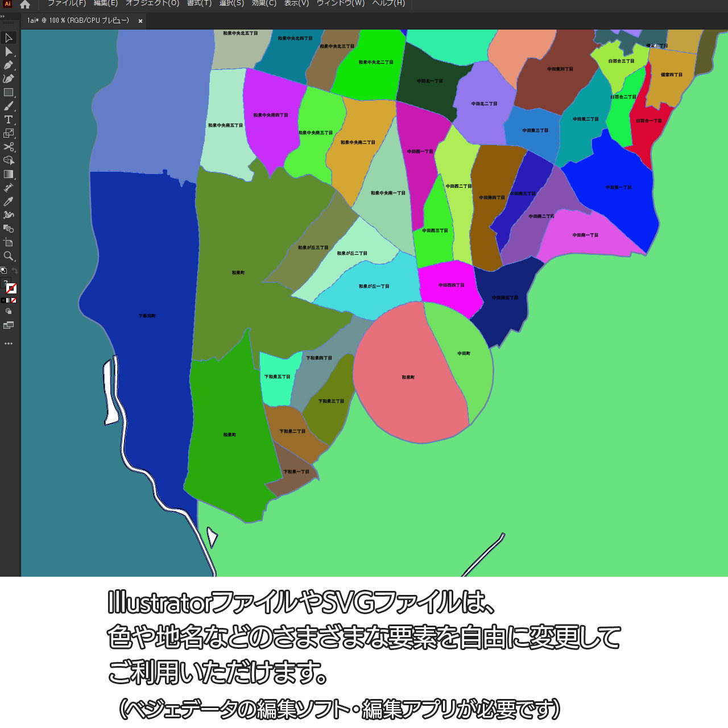Close the 1ai document tab
The height and width of the screenshot is (728, 728).
point(140,21)
